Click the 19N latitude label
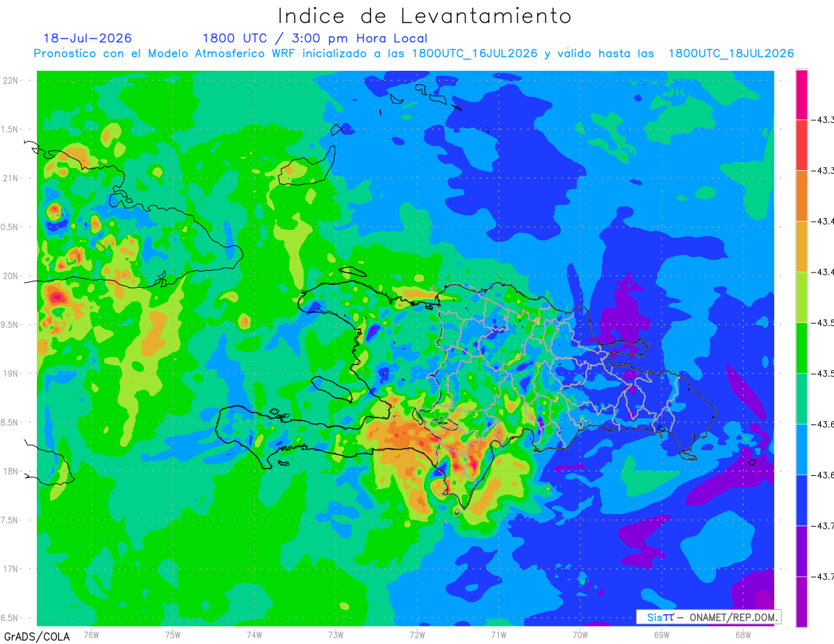The width and height of the screenshot is (834, 644). (12, 374)
